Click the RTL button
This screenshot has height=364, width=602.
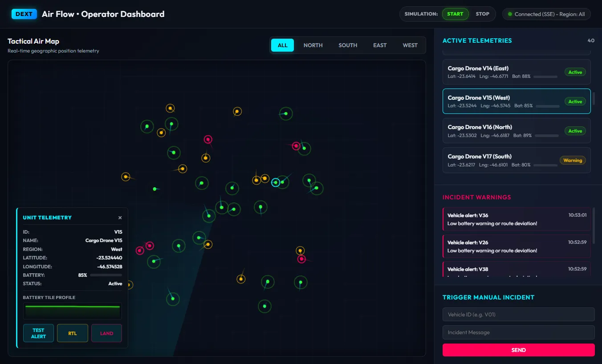pos(73,333)
